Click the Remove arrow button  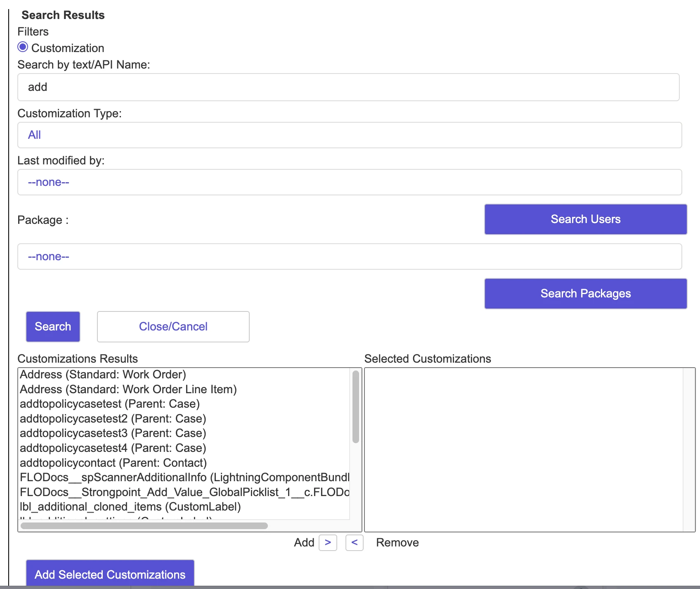(354, 543)
